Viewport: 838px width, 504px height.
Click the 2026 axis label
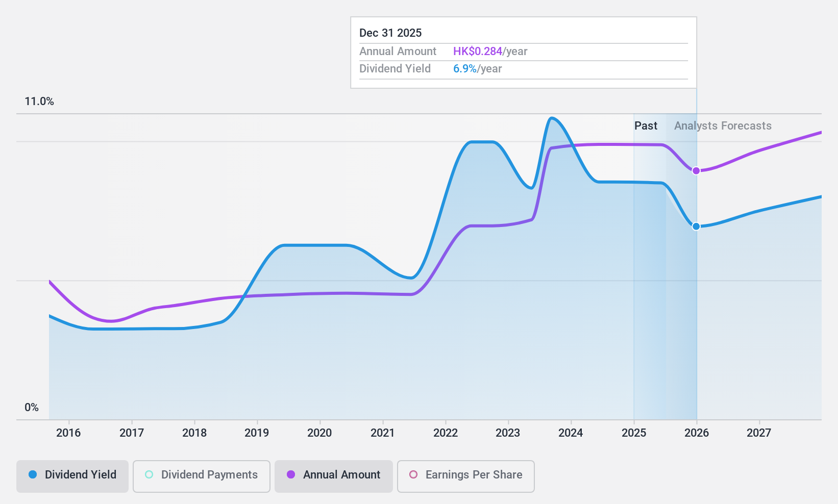[x=697, y=433]
